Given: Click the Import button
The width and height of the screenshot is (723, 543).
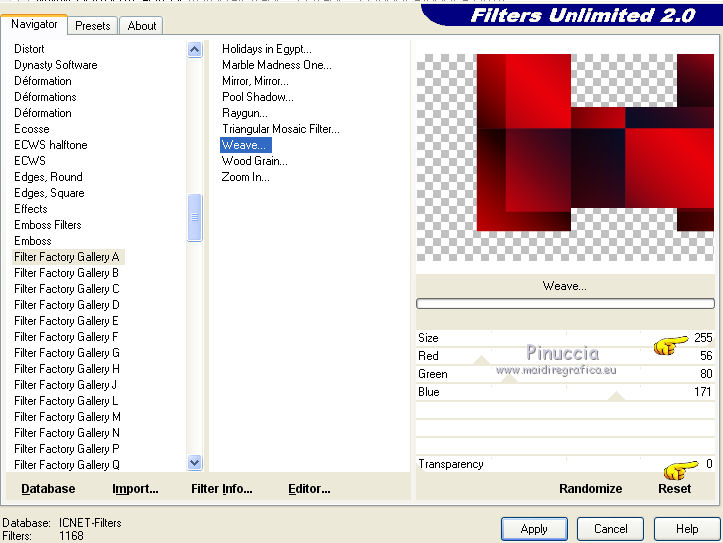Looking at the screenshot, I should (x=135, y=489).
